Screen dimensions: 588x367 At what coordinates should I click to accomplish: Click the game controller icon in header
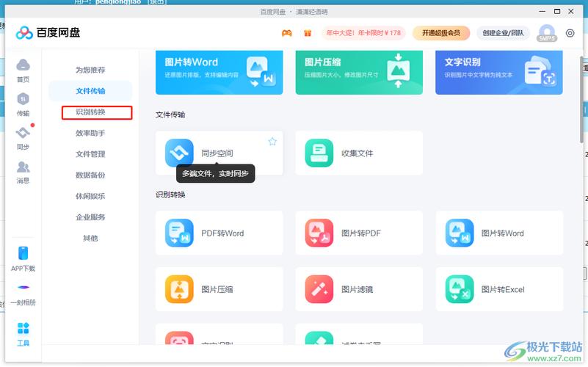(287, 33)
